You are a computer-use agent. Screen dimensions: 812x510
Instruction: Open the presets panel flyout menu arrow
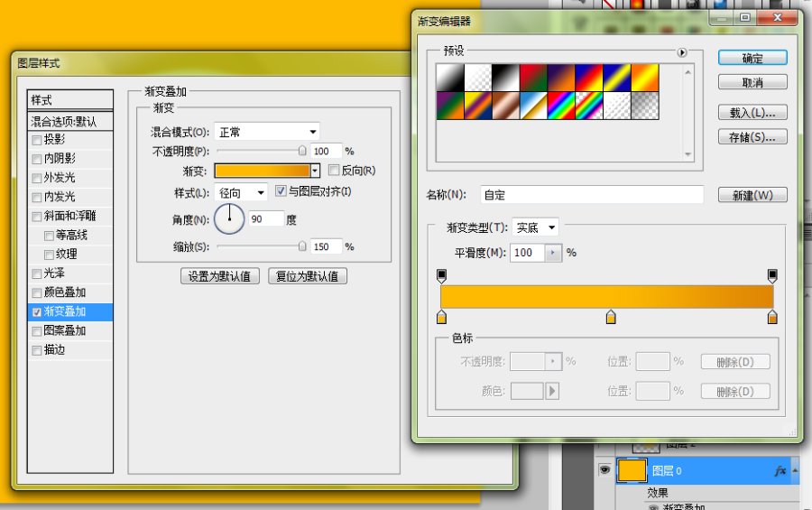[682, 53]
